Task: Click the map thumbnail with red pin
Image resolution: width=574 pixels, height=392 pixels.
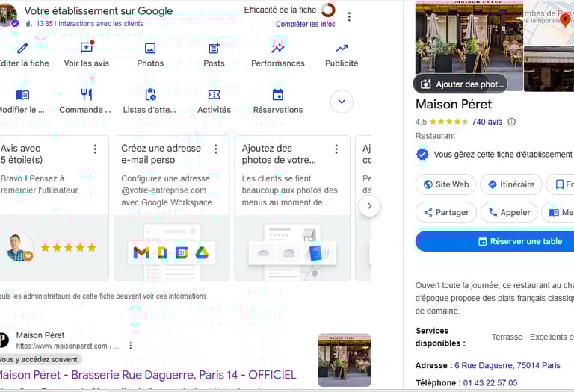Action: click(549, 22)
